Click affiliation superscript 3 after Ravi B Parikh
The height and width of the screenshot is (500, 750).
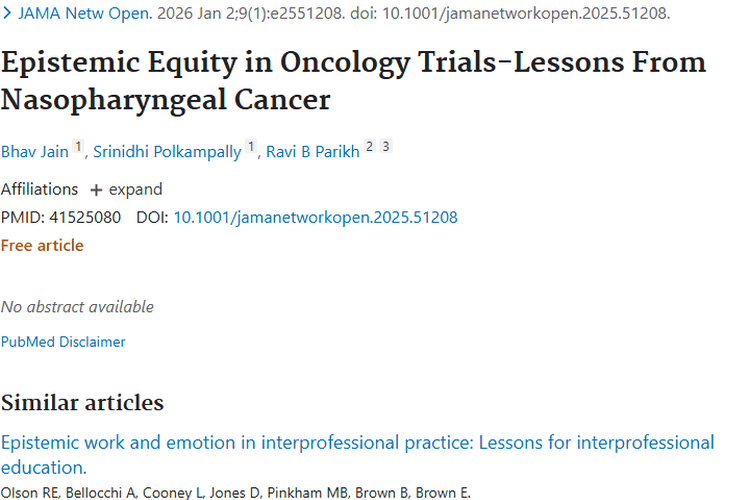click(x=386, y=147)
